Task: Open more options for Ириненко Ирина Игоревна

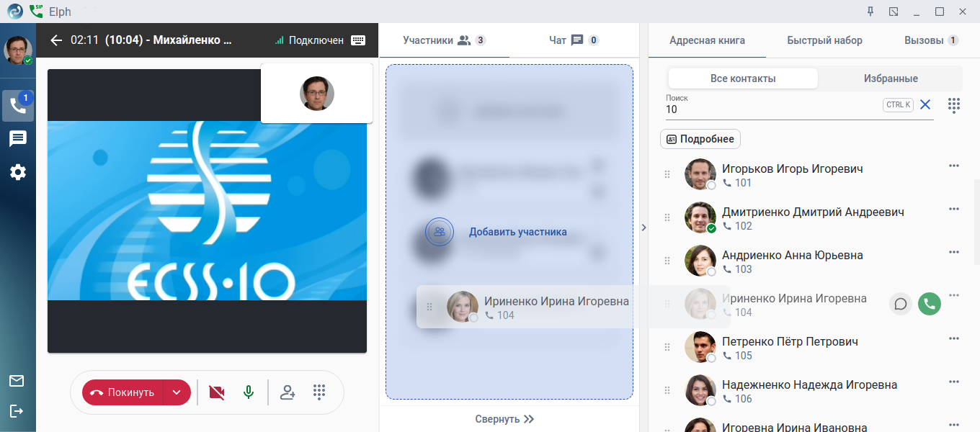Action: tap(954, 295)
